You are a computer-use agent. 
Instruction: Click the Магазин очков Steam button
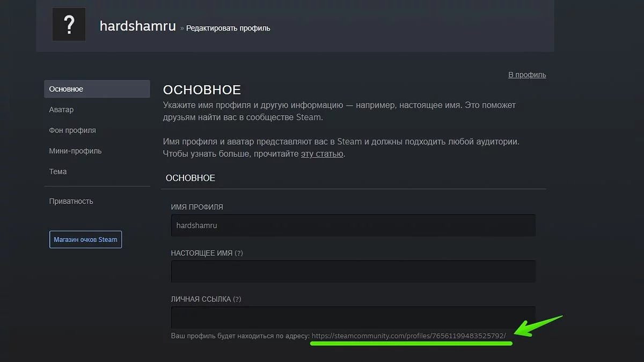coord(85,240)
